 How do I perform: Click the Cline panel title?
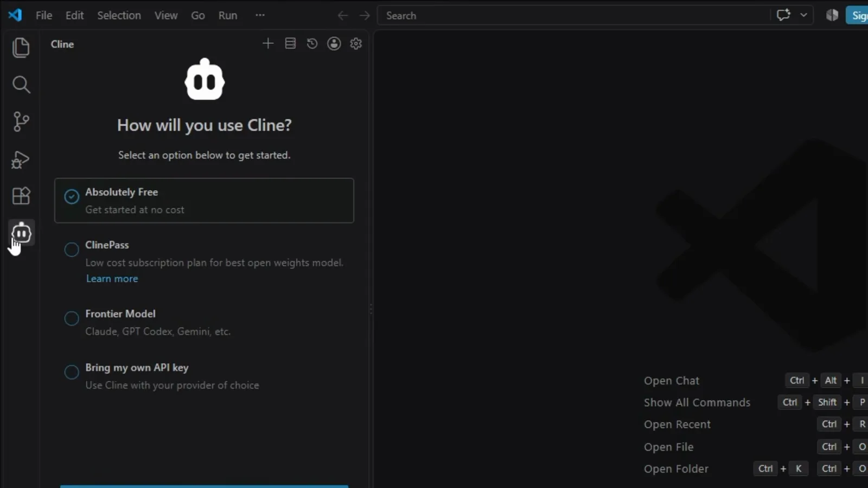62,44
